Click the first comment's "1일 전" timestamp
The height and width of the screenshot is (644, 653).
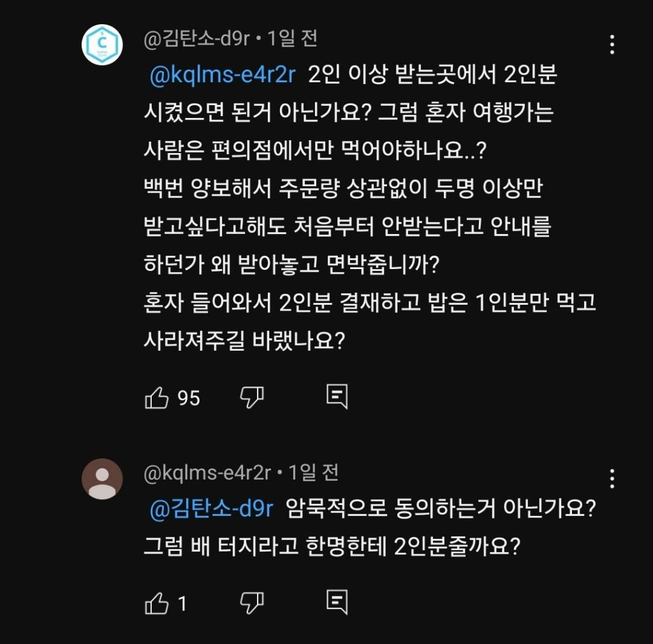tap(291, 40)
